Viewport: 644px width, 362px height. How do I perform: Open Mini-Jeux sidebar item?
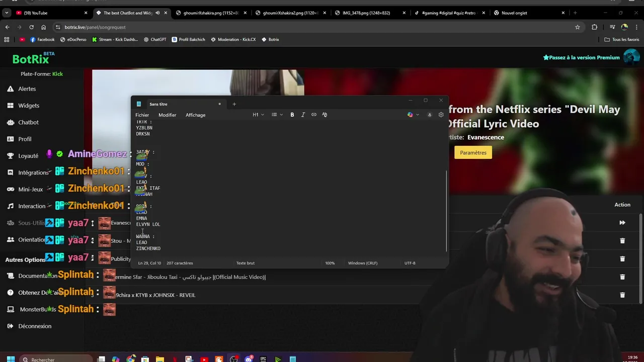coord(24,190)
